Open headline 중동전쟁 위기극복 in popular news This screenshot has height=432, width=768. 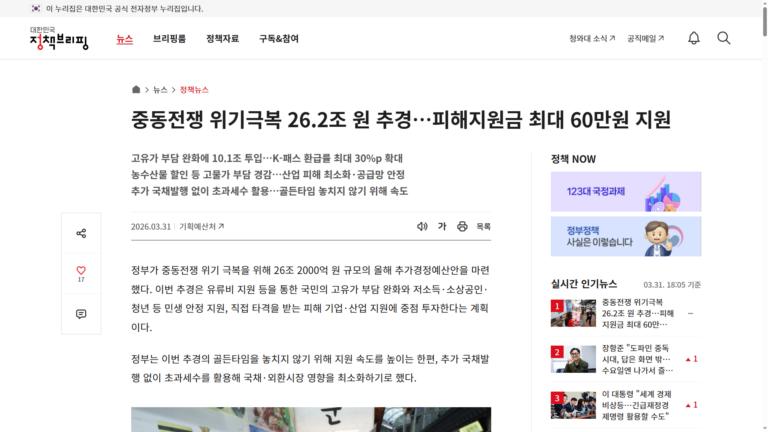(638, 313)
